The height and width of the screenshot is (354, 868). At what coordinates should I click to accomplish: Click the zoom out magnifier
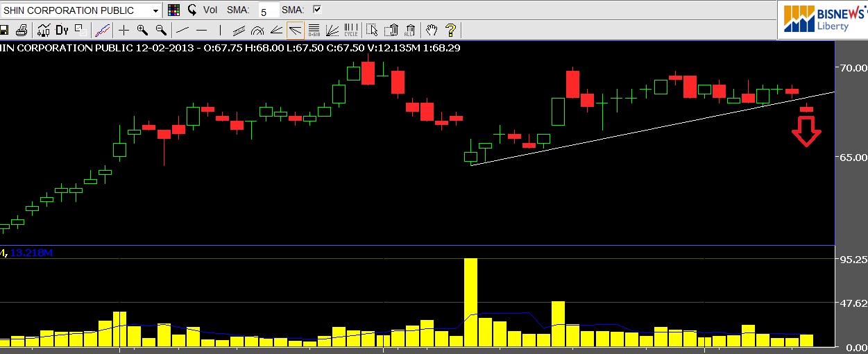(x=160, y=30)
